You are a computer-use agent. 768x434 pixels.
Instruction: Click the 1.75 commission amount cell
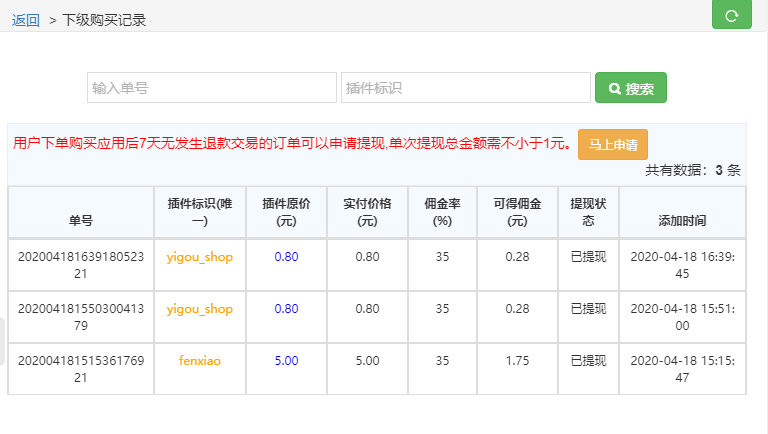[517, 361]
